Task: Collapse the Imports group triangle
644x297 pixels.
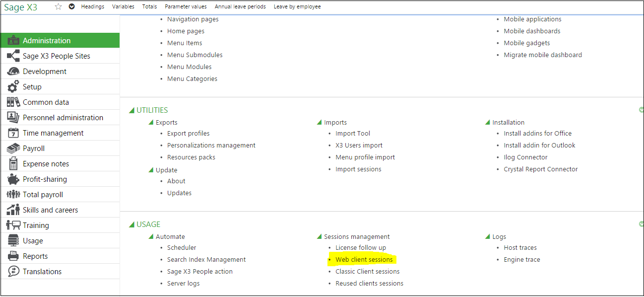Action: coord(320,122)
